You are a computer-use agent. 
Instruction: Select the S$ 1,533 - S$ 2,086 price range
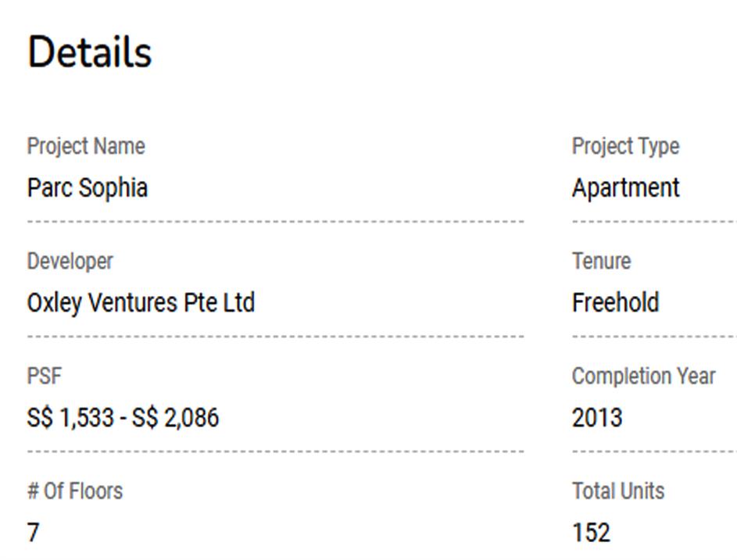point(123,418)
